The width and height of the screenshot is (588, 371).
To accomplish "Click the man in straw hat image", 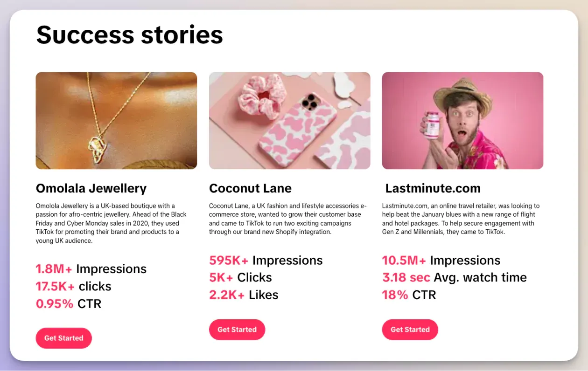I will coord(462,120).
